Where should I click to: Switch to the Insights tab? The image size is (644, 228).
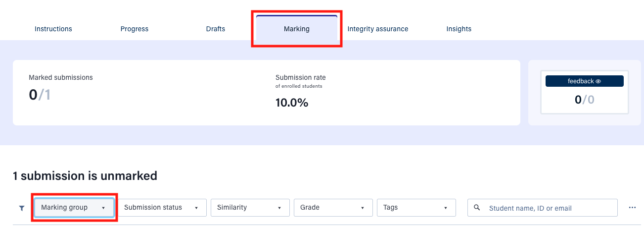459,29
